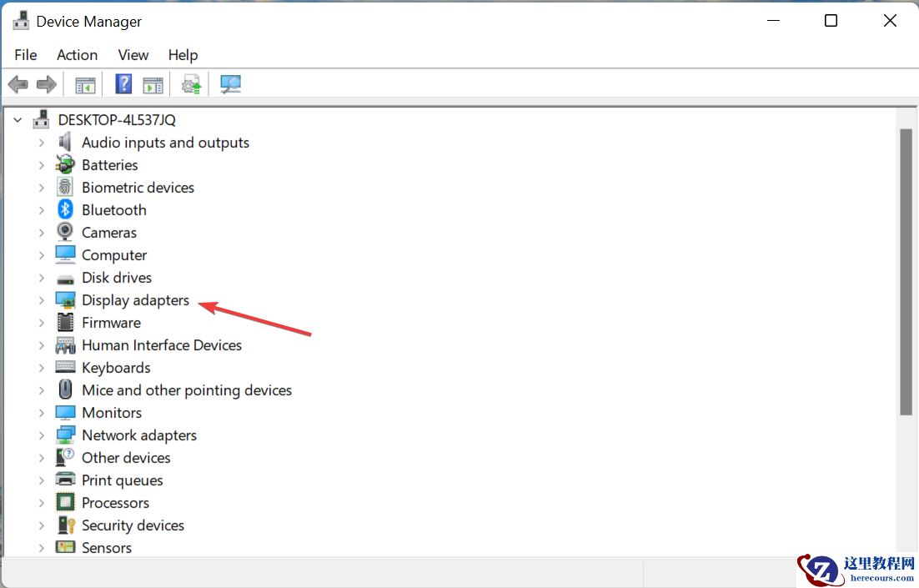The image size is (919, 588).
Task: Click the Display adapters icon
Action: click(65, 299)
